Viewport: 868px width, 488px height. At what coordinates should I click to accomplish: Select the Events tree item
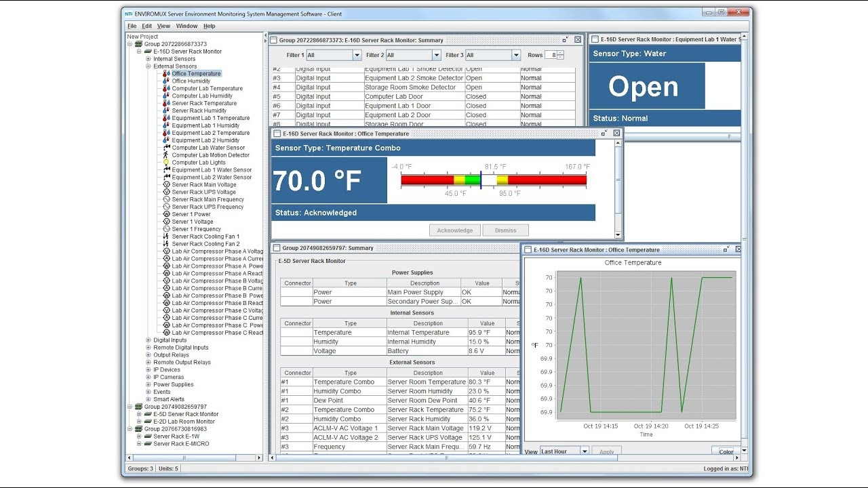tap(162, 392)
